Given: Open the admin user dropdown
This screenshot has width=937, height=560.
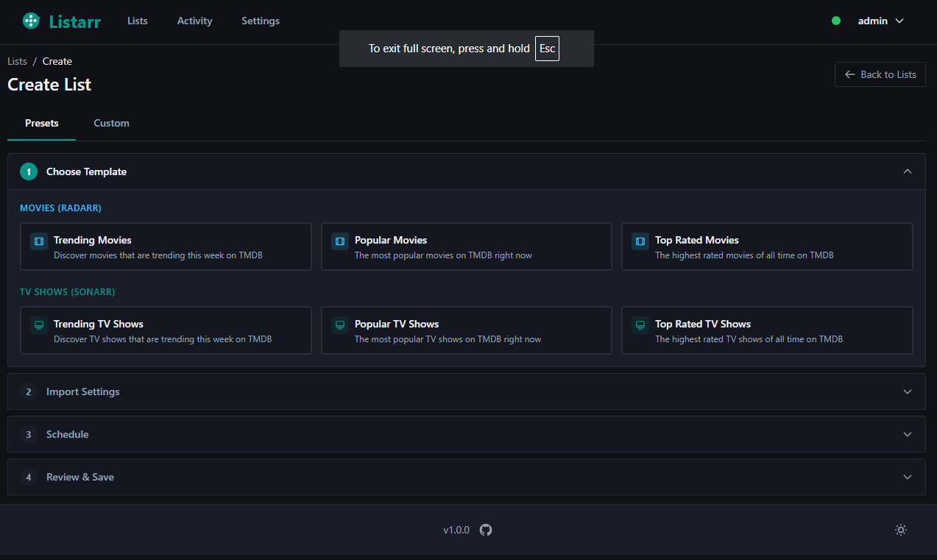Looking at the screenshot, I should (881, 21).
